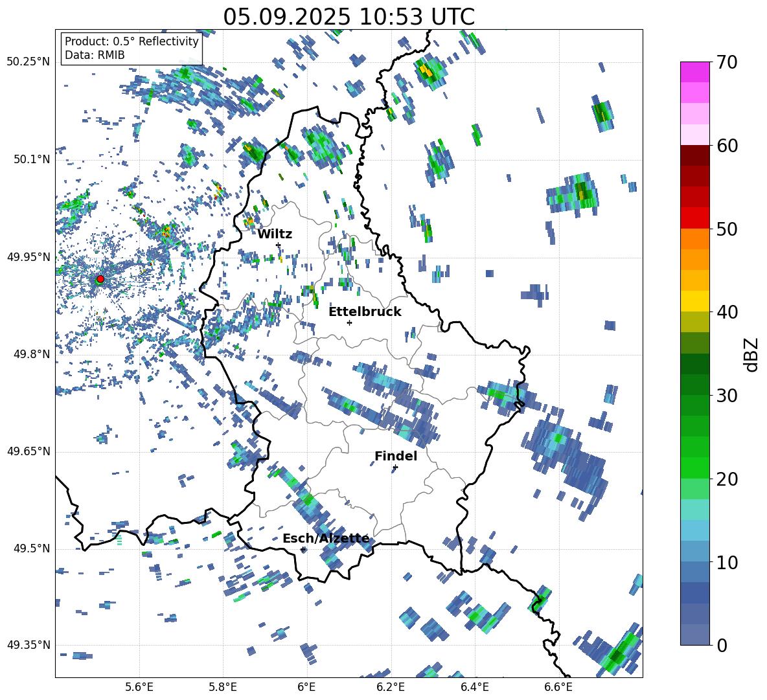Click the 20 value on colorbar

[727, 479]
